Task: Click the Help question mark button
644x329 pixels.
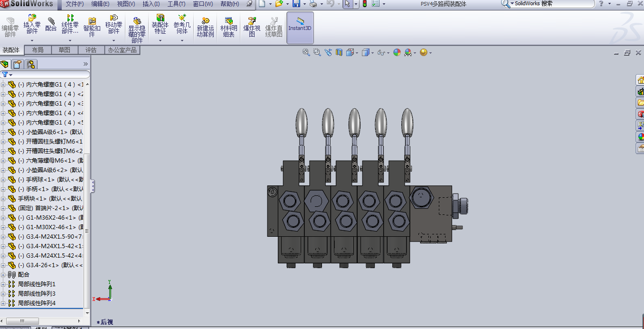Action: [x=602, y=4]
